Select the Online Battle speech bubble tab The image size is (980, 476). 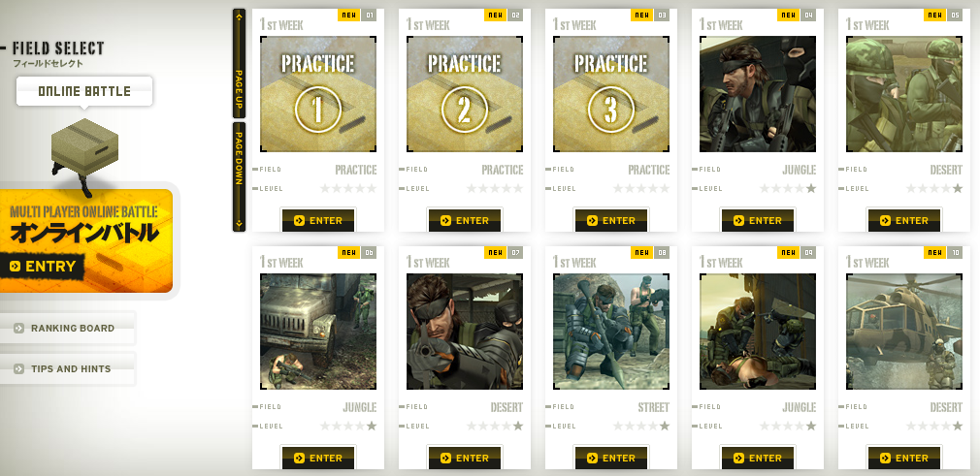coord(84,91)
